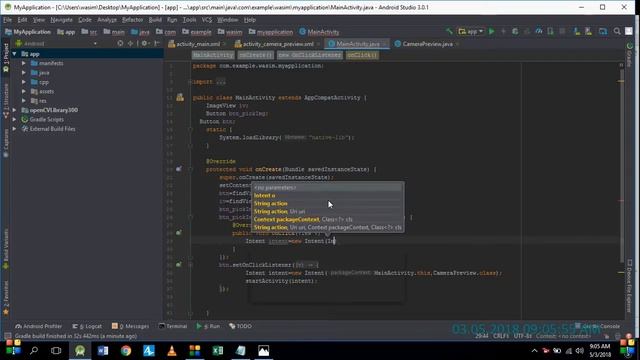Expand the res folder
This screenshot has width=640, height=360.
tap(24, 101)
